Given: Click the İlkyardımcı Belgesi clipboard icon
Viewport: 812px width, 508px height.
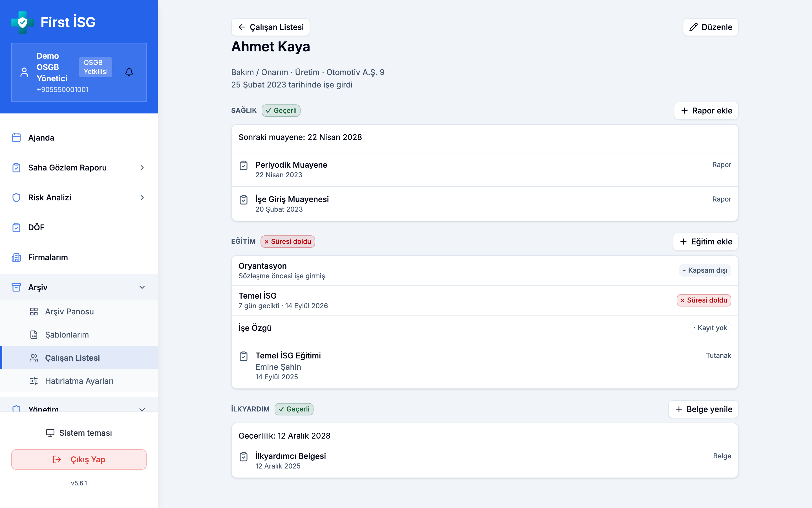Looking at the screenshot, I should pyautogui.click(x=244, y=457).
